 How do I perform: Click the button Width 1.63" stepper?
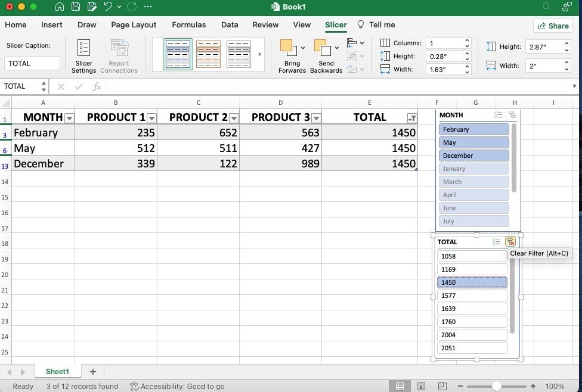click(468, 69)
